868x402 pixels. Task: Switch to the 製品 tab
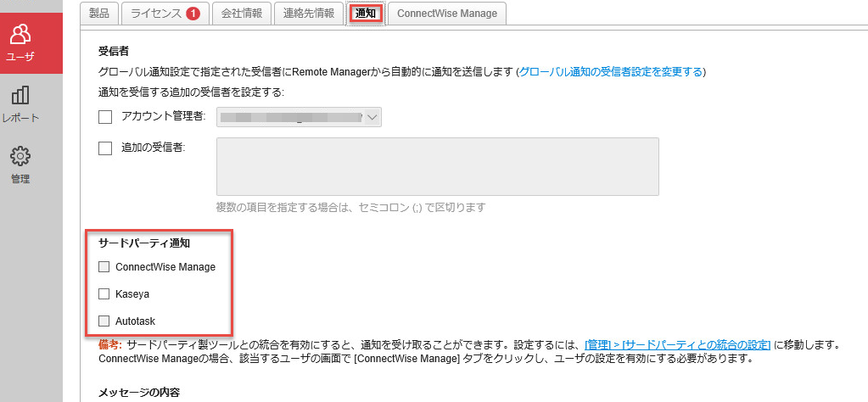(x=100, y=14)
